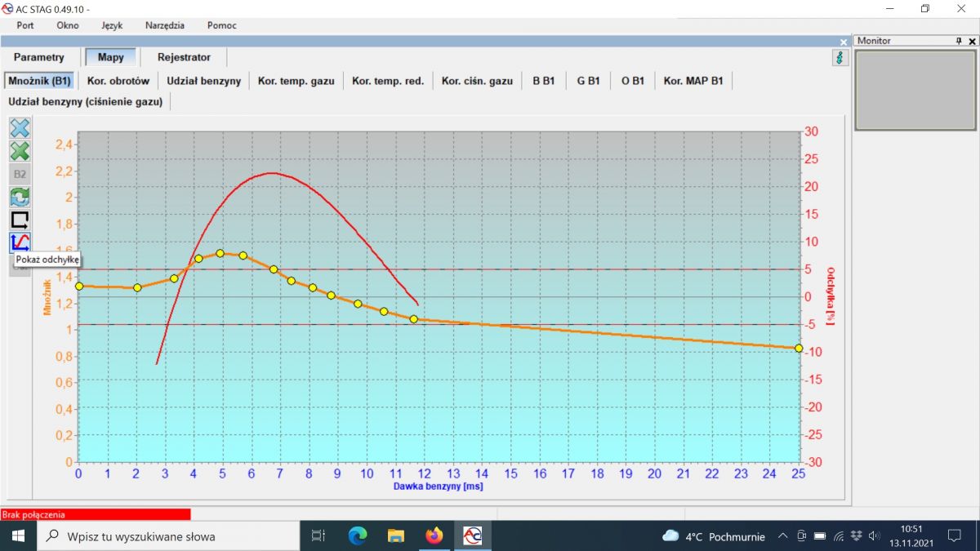980x551 pixels.
Task: Click the AC STAG taskbar icon
Action: [x=472, y=536]
